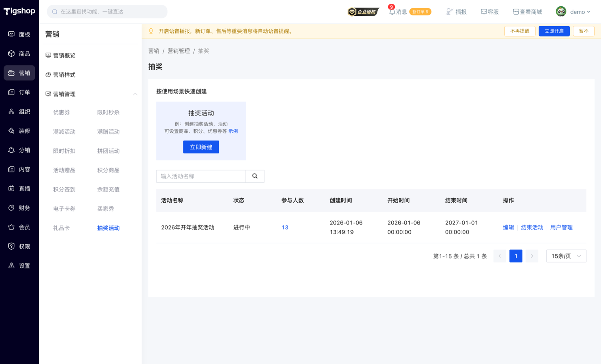Open 买家秀 menu item

(x=105, y=209)
